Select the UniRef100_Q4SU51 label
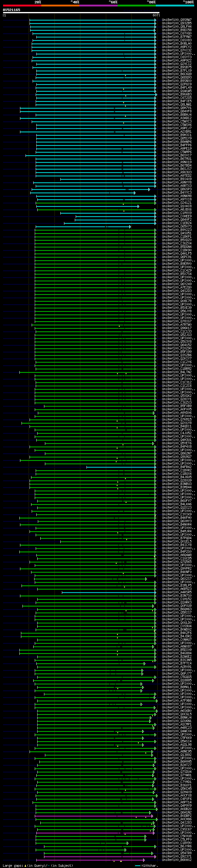 tap(177, 233)
